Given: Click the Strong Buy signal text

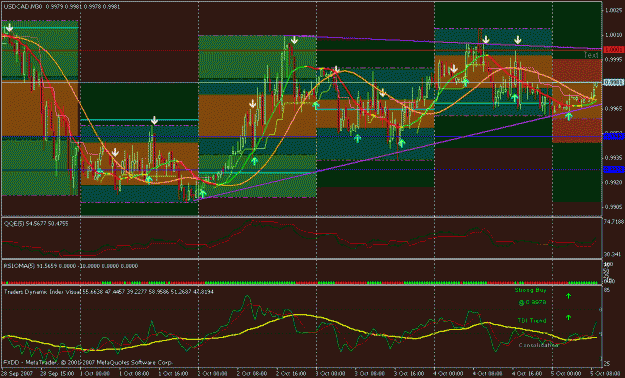Looking at the screenshot, I should coord(531,290).
